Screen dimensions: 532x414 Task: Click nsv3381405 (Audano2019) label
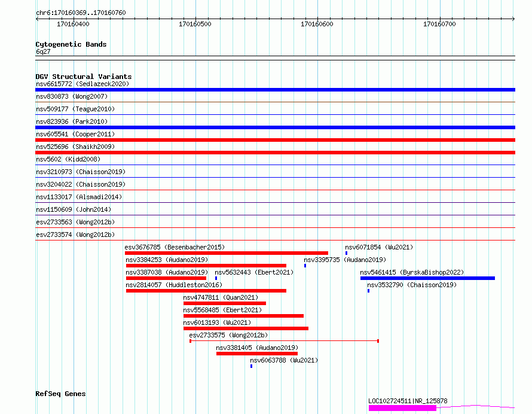(257, 348)
